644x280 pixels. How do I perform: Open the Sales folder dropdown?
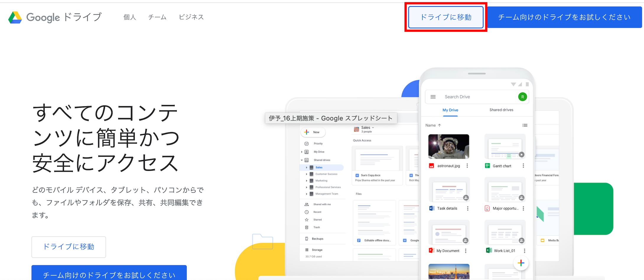click(x=373, y=128)
